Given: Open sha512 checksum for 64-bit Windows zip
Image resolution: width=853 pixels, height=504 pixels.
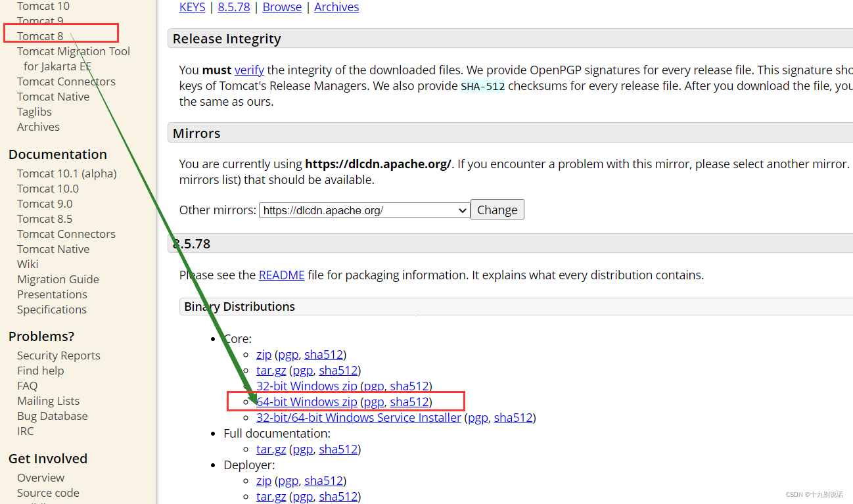Looking at the screenshot, I should (409, 402).
